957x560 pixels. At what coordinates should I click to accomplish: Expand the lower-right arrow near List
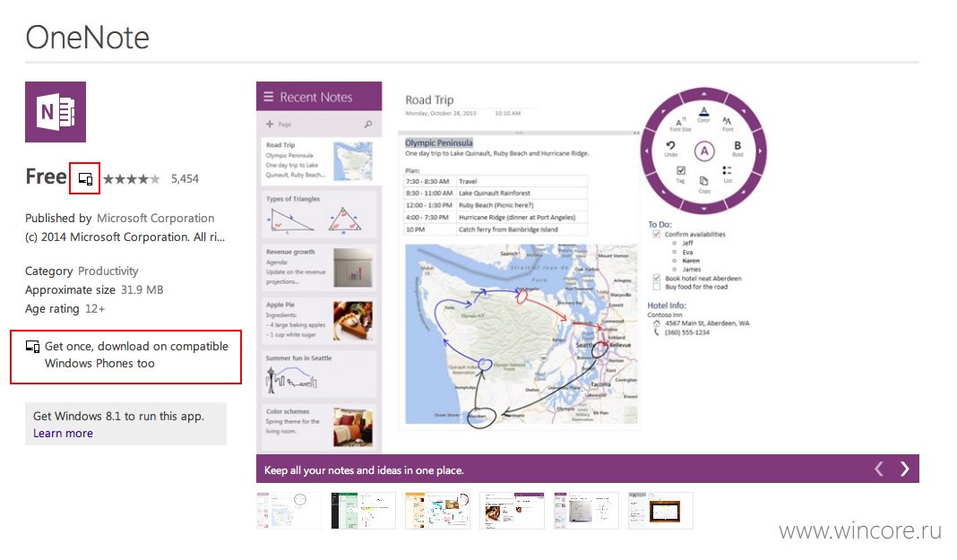[744, 191]
